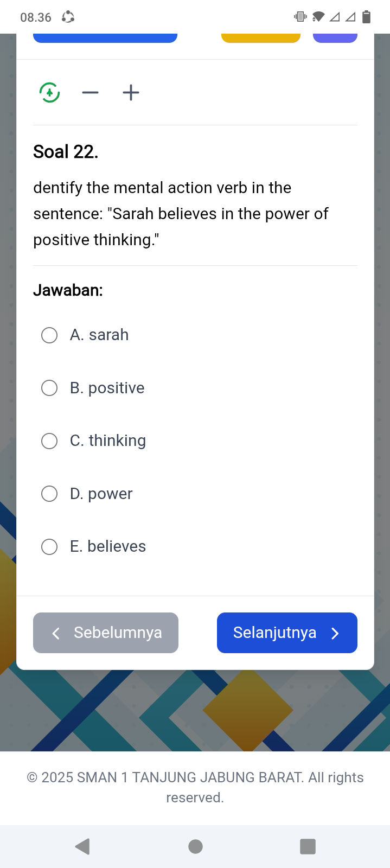Viewport: 390px width, 868px height.
Task: Increase text size with the plus icon
Action: click(x=131, y=93)
